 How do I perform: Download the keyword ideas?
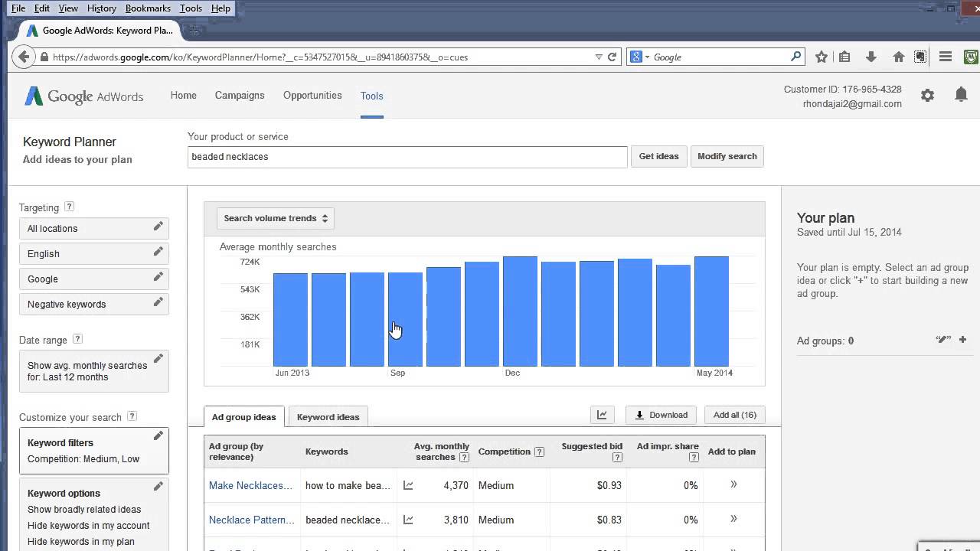tap(661, 415)
